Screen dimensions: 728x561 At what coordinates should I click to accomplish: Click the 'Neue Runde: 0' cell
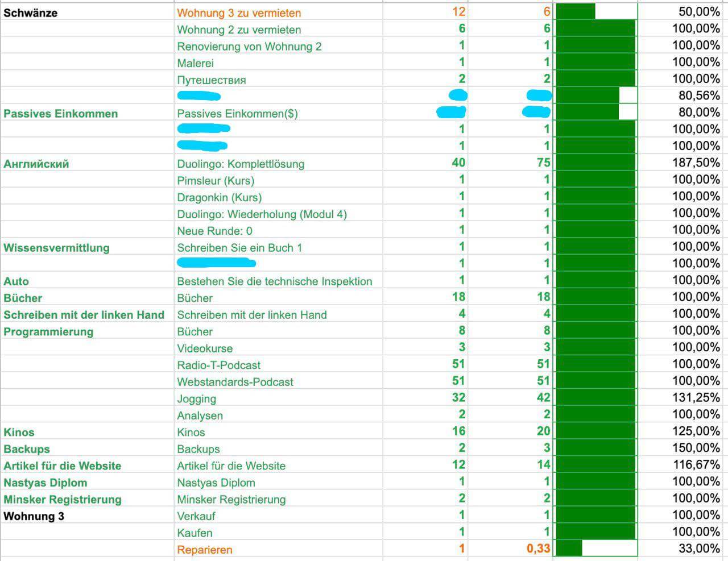click(278, 231)
